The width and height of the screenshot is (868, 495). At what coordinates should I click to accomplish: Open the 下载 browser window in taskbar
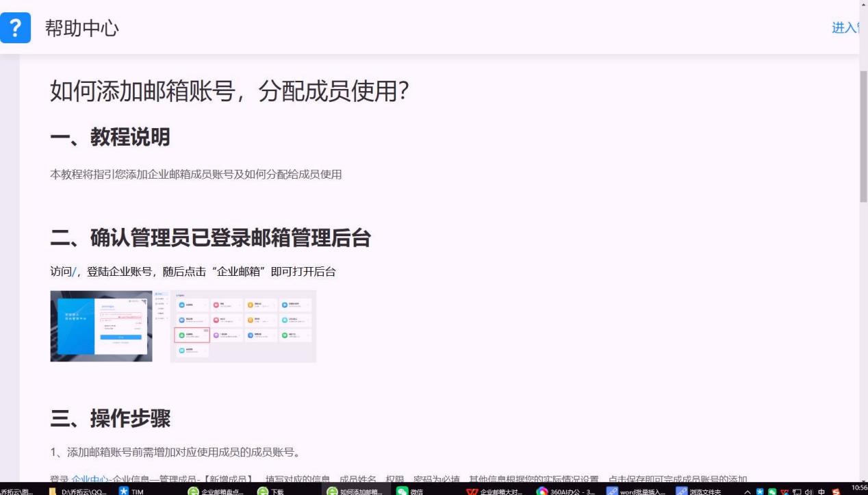(270, 491)
